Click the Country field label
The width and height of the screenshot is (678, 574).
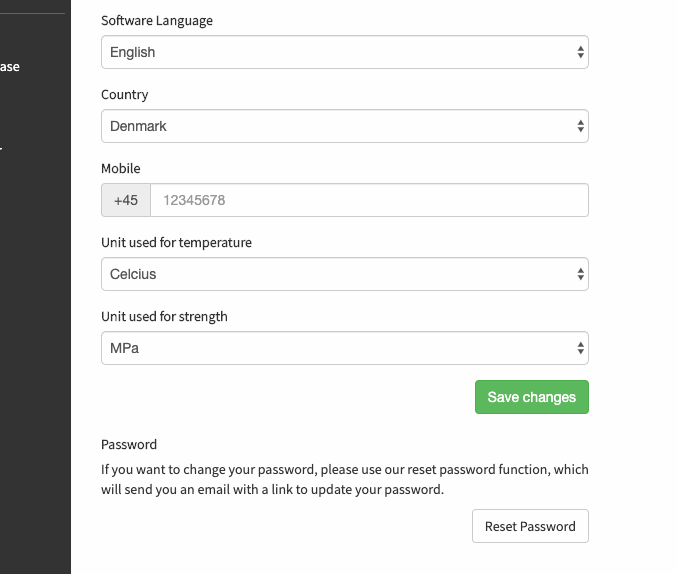coord(125,95)
